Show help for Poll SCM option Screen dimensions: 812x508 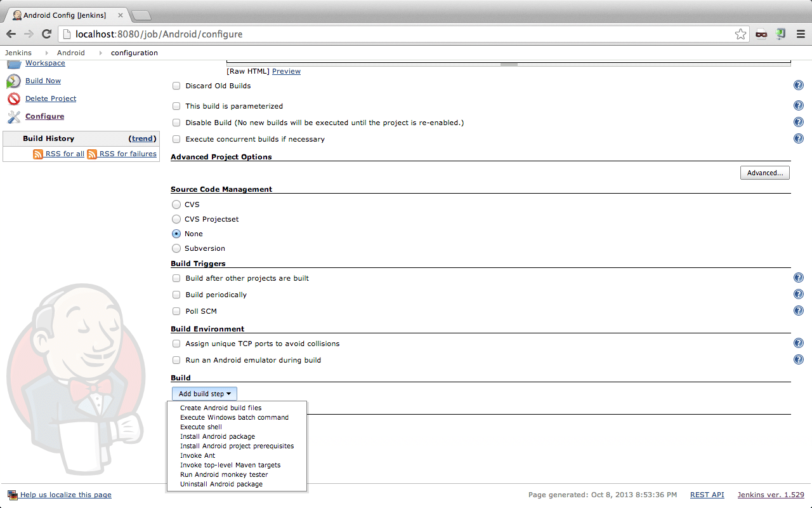[798, 311]
